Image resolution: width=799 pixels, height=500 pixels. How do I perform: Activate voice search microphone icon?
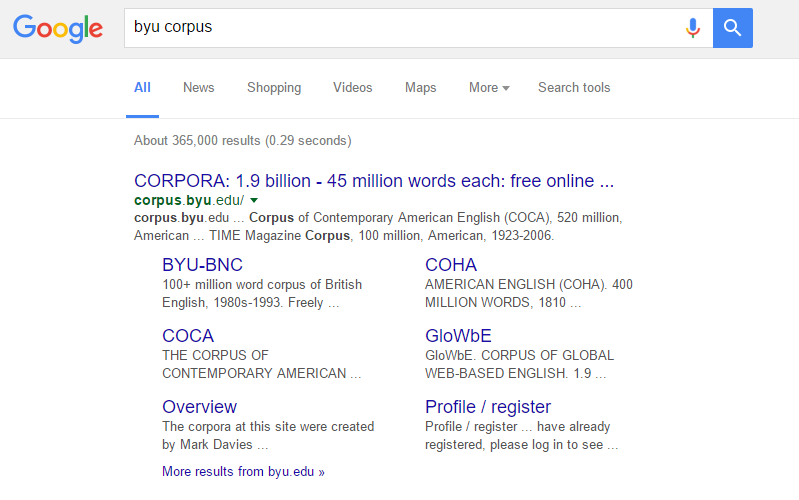(693, 28)
